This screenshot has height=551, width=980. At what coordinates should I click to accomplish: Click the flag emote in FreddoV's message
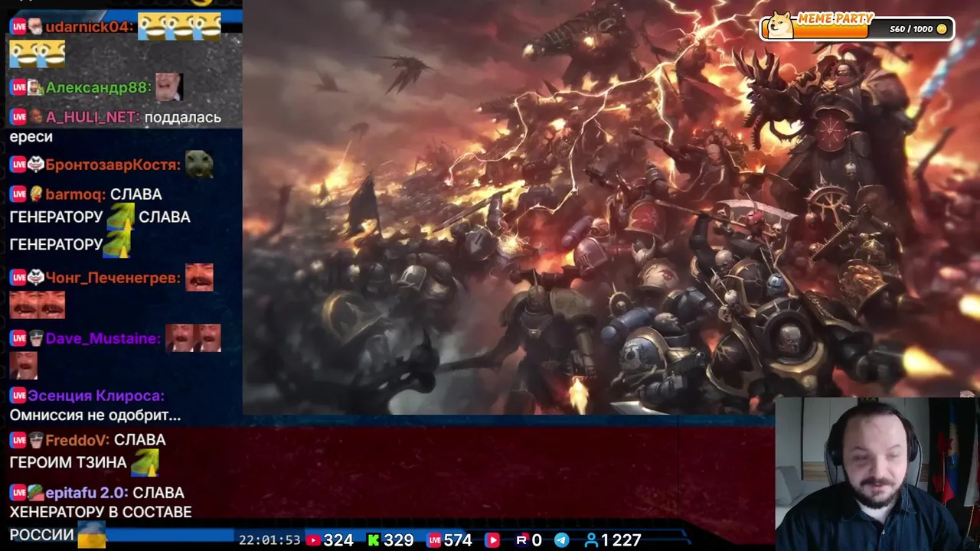[145, 462]
